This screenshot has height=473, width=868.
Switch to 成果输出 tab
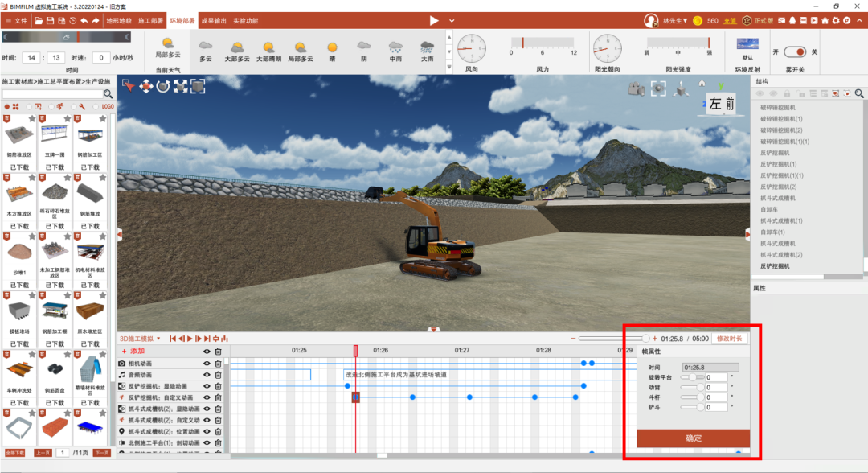coord(214,20)
